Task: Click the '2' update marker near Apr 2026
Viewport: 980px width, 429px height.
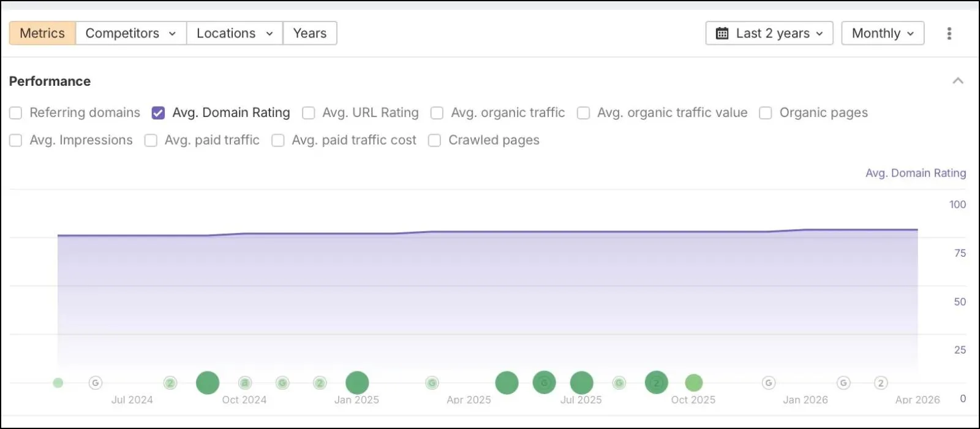Action: [x=881, y=383]
